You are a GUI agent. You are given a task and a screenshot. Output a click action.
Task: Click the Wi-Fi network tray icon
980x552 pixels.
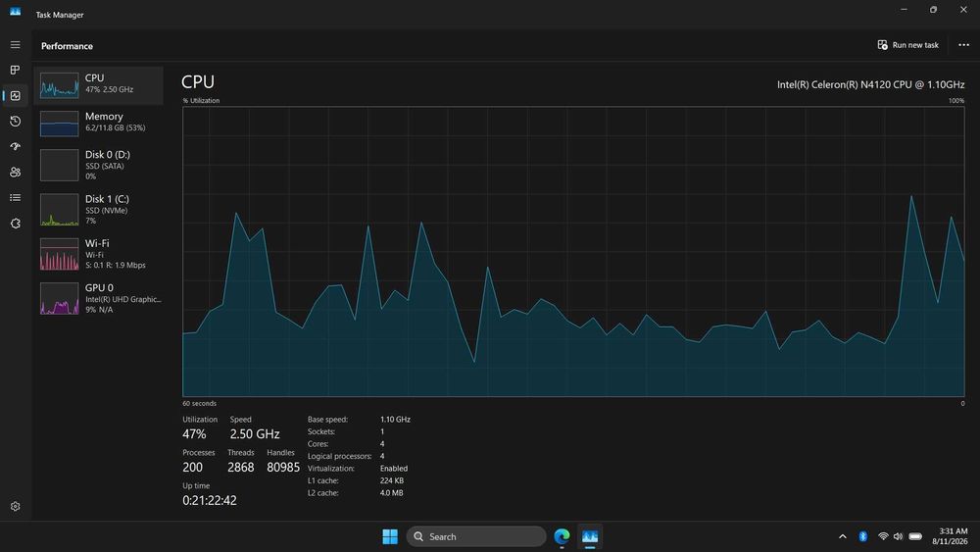tap(883, 536)
